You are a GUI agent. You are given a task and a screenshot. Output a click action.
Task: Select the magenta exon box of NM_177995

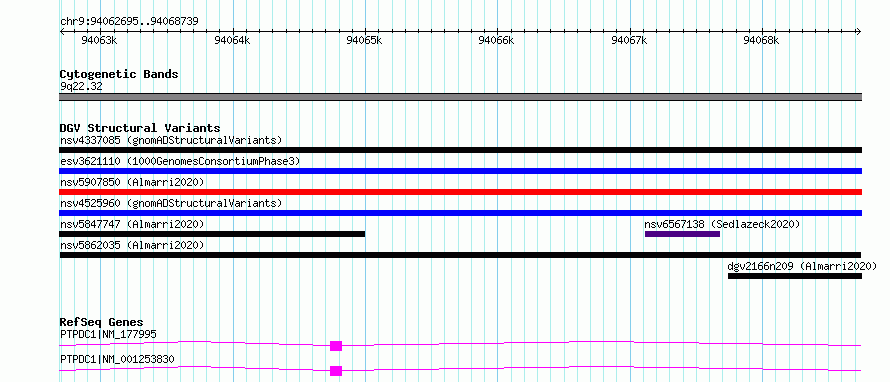coord(336,346)
